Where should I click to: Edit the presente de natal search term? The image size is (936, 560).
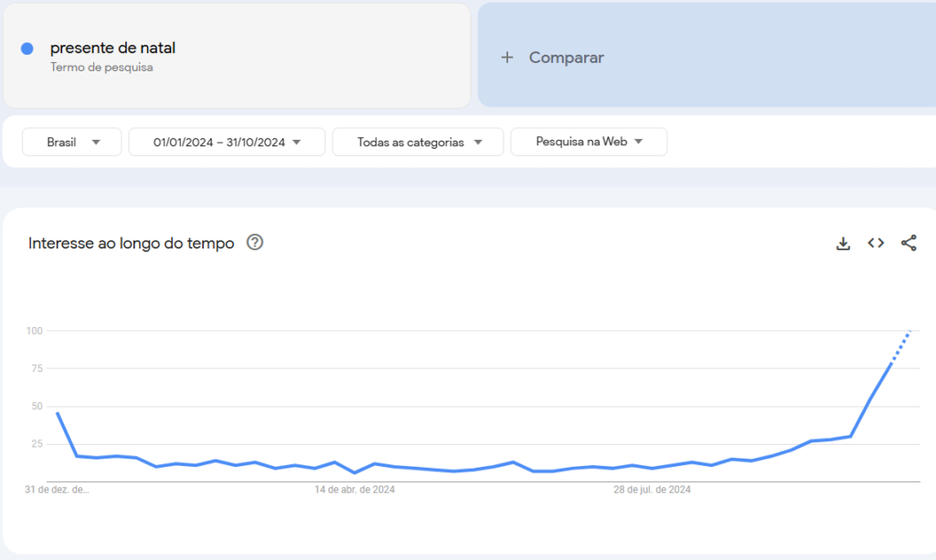pyautogui.click(x=112, y=48)
